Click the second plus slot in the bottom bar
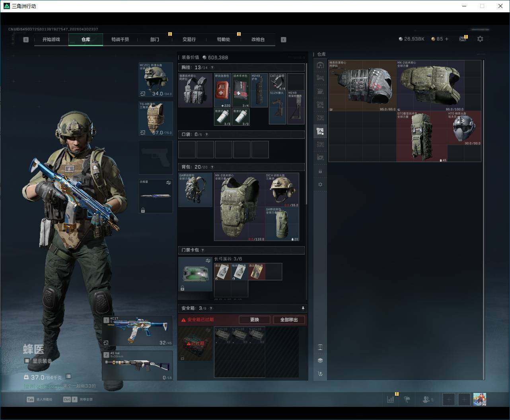This screenshot has height=420, width=510. point(464,399)
